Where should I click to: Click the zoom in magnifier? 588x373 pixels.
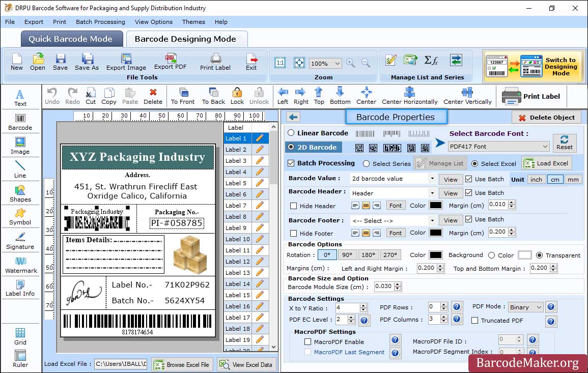[351, 63]
